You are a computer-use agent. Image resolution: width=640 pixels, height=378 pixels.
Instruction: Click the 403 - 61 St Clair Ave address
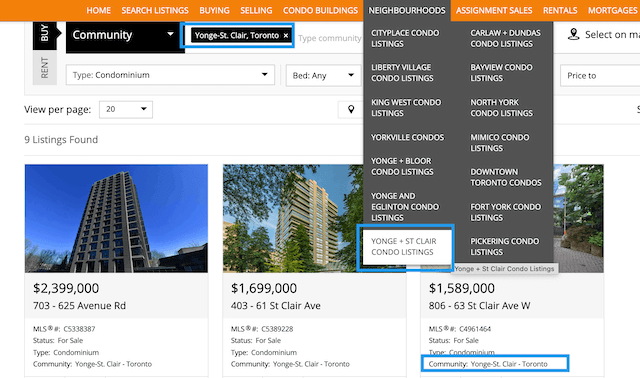coord(276,306)
